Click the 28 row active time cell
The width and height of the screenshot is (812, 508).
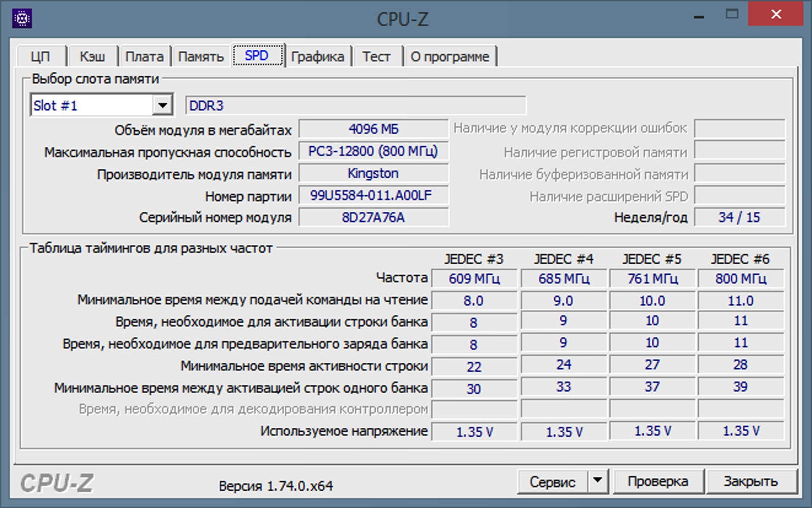pos(741,365)
